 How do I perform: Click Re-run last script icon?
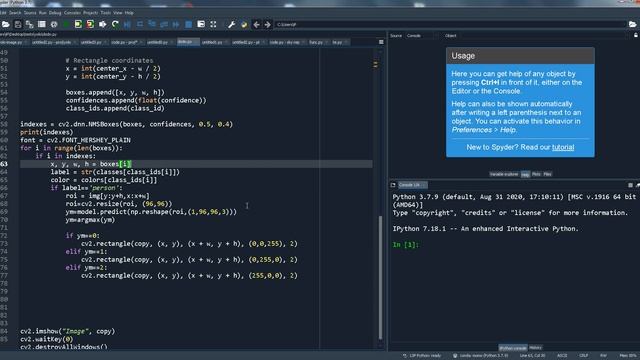[115, 24]
